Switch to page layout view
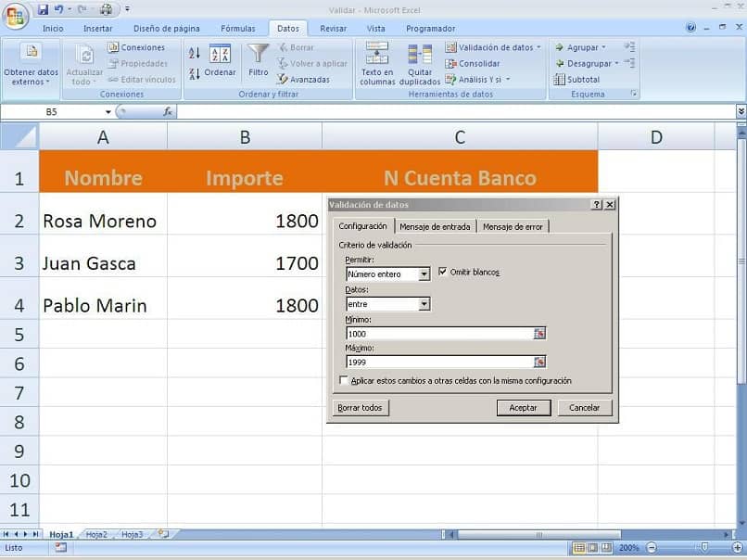The image size is (747, 560). click(592, 548)
